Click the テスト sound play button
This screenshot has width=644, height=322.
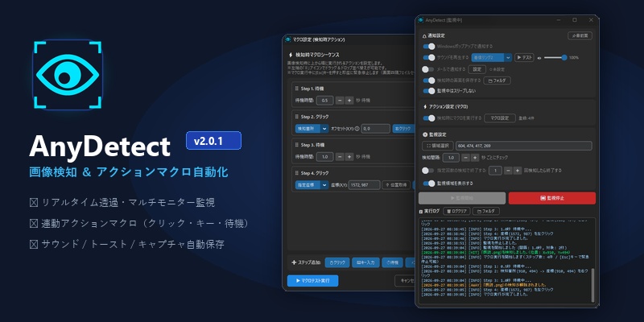coord(524,57)
